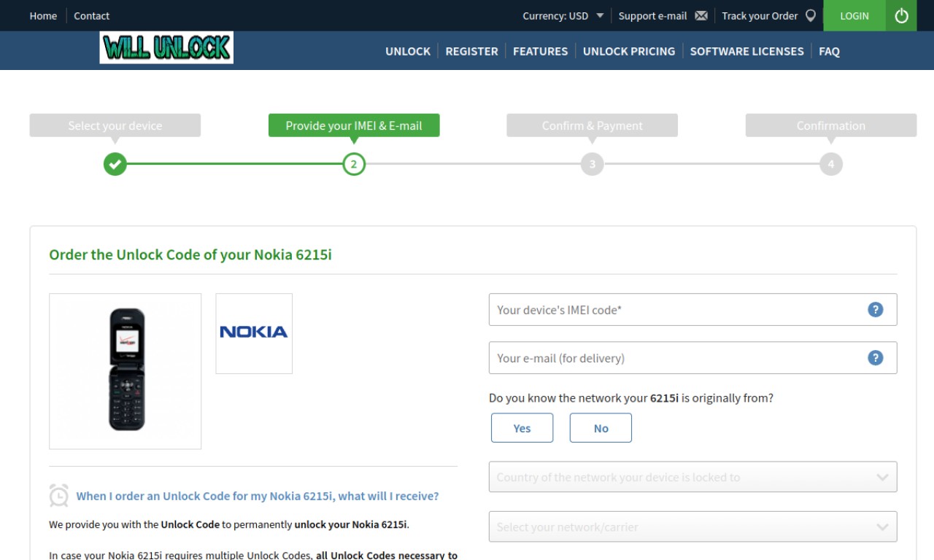
Task: Click the e-mail for delivery input field
Action: click(x=692, y=358)
